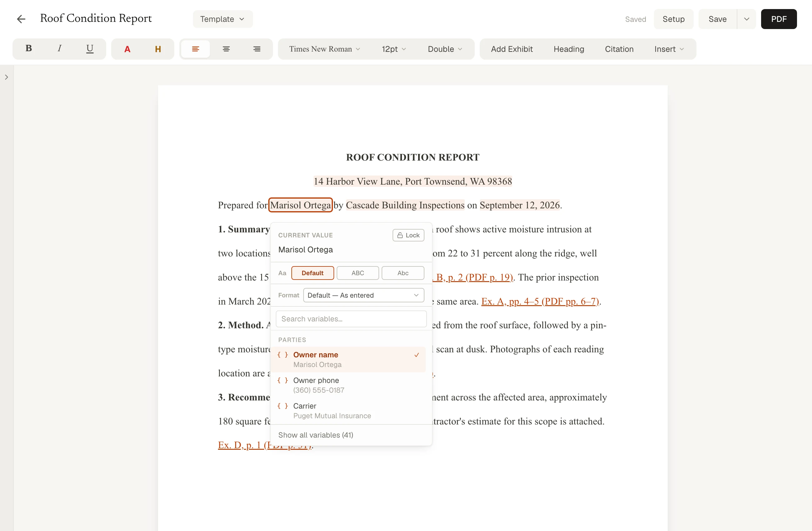Apply Underline formatting
This screenshot has width=812, height=531.
[x=90, y=49]
